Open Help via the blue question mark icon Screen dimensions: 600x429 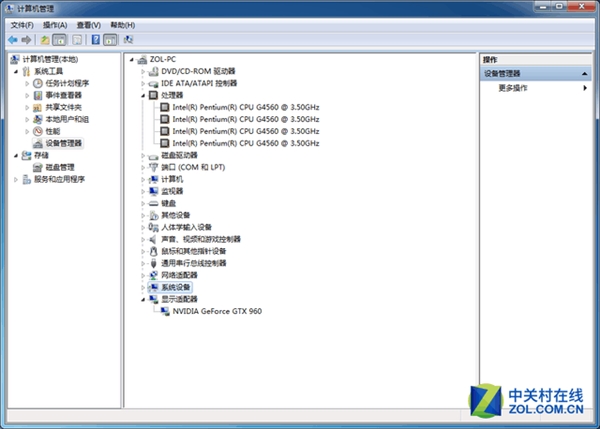coord(96,39)
